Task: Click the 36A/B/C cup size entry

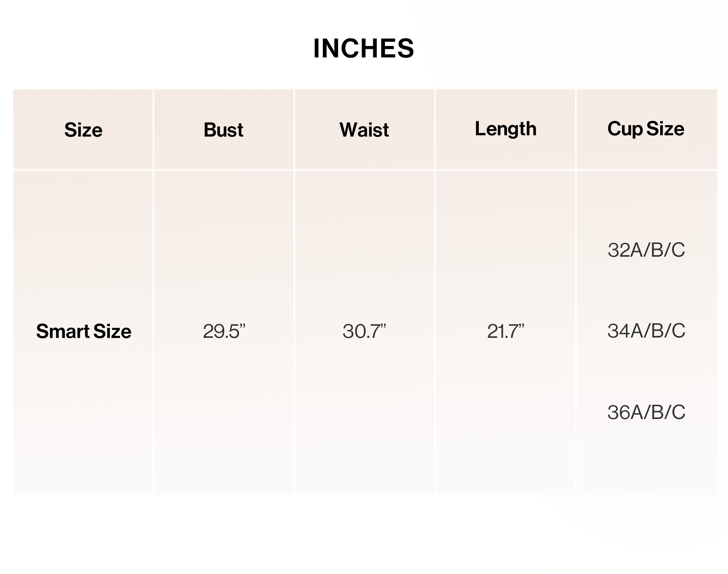Action: coord(646,412)
